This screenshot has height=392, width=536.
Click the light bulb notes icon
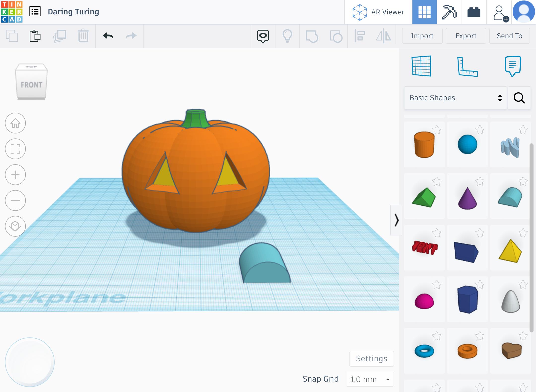tap(288, 36)
